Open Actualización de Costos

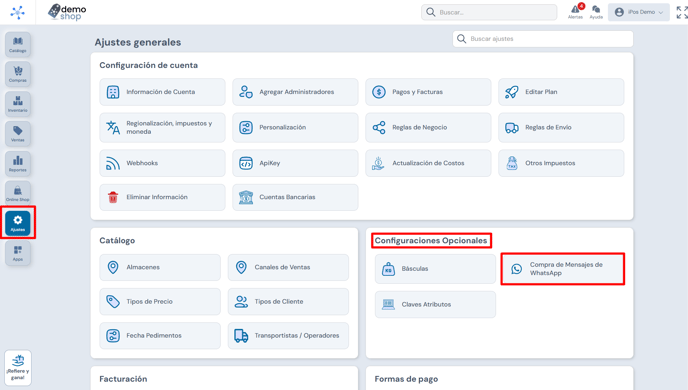pyautogui.click(x=428, y=163)
